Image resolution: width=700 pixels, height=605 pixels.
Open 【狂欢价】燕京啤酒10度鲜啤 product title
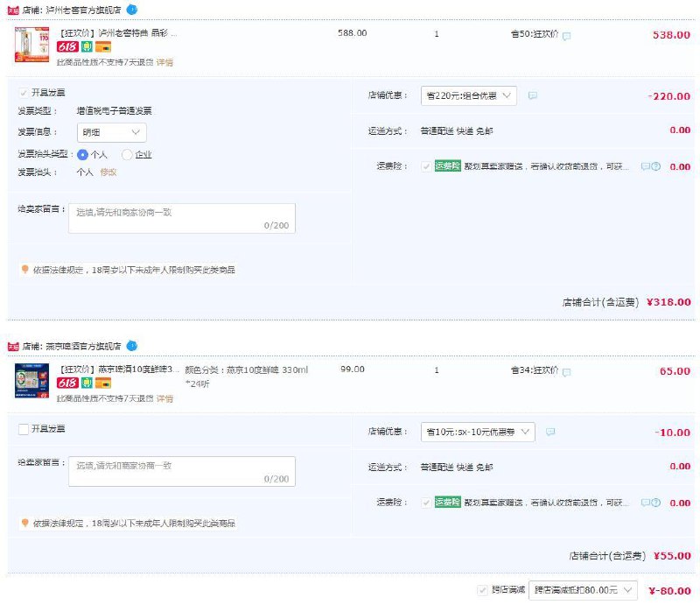[x=119, y=369]
